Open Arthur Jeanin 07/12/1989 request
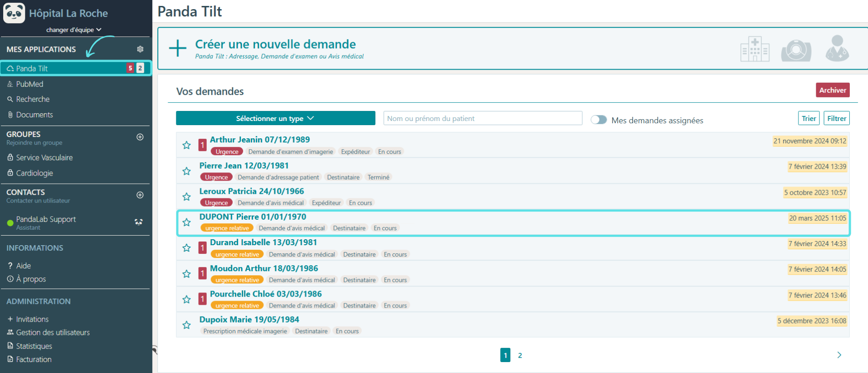The height and width of the screenshot is (373, 868). pos(260,140)
